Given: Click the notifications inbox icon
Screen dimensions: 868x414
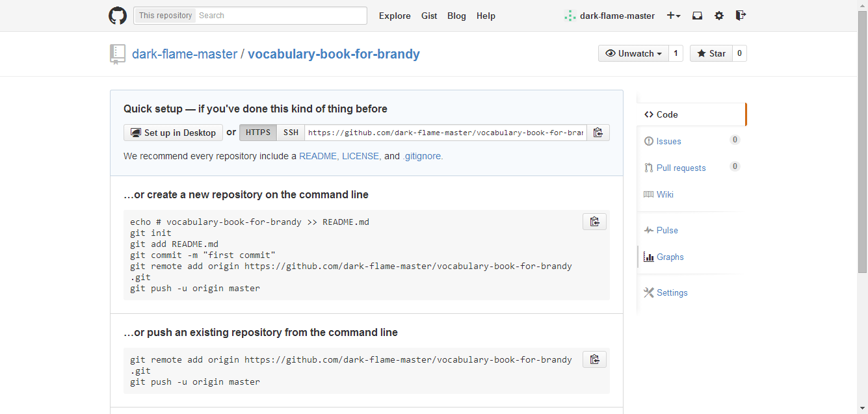Looking at the screenshot, I should [697, 16].
